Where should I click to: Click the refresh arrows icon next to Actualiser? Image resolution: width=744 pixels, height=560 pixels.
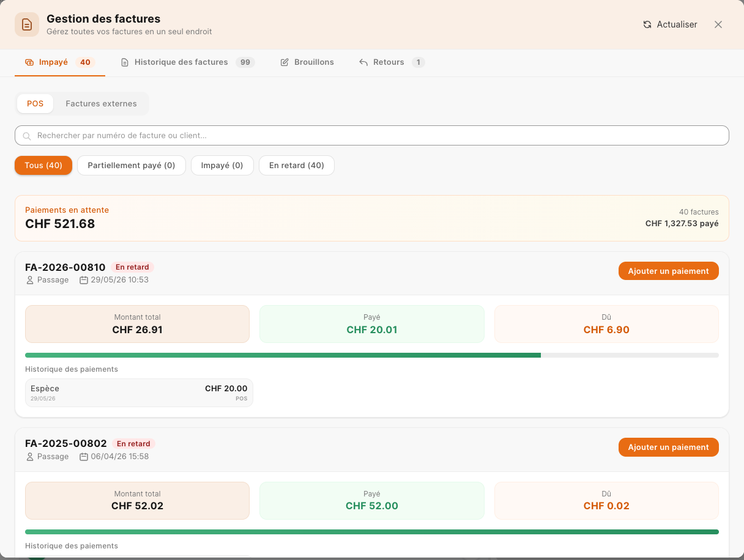coord(647,24)
